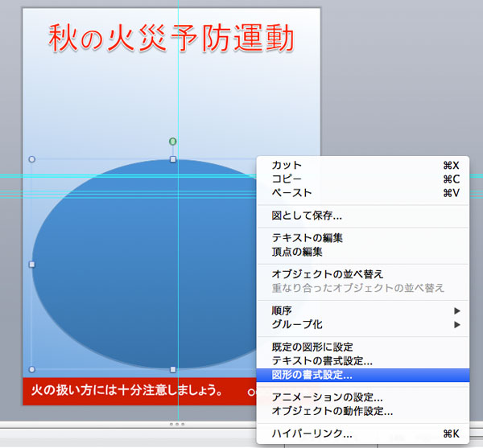Select カット from the context menu
Viewport: 483px width, 448px height.
pyautogui.click(x=287, y=165)
